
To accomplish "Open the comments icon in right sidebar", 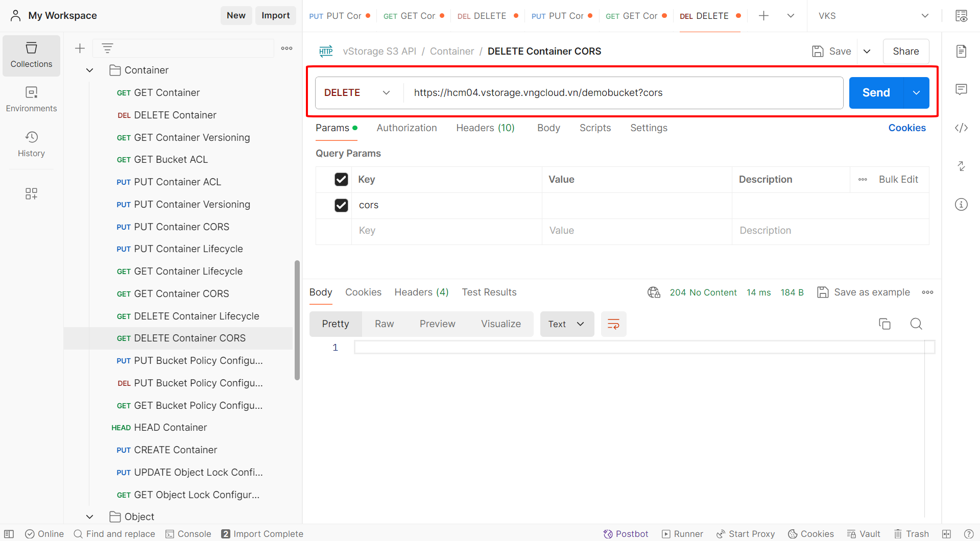I will 961,90.
